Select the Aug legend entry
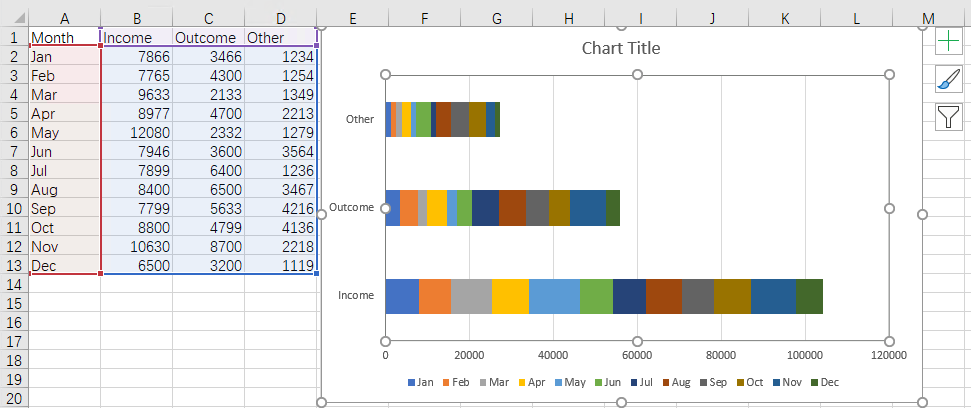 (x=676, y=383)
